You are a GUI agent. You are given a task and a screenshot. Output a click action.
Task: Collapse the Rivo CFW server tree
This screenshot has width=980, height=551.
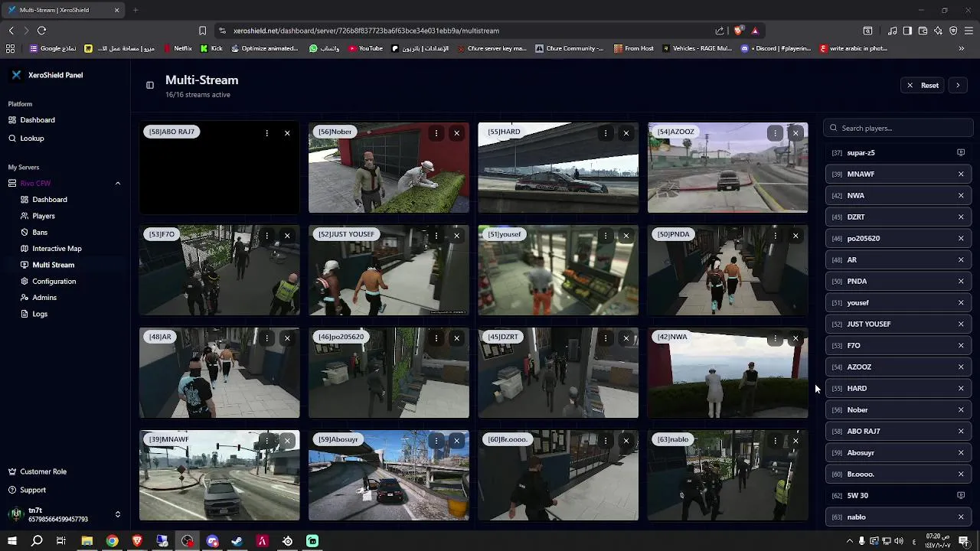[x=118, y=183]
